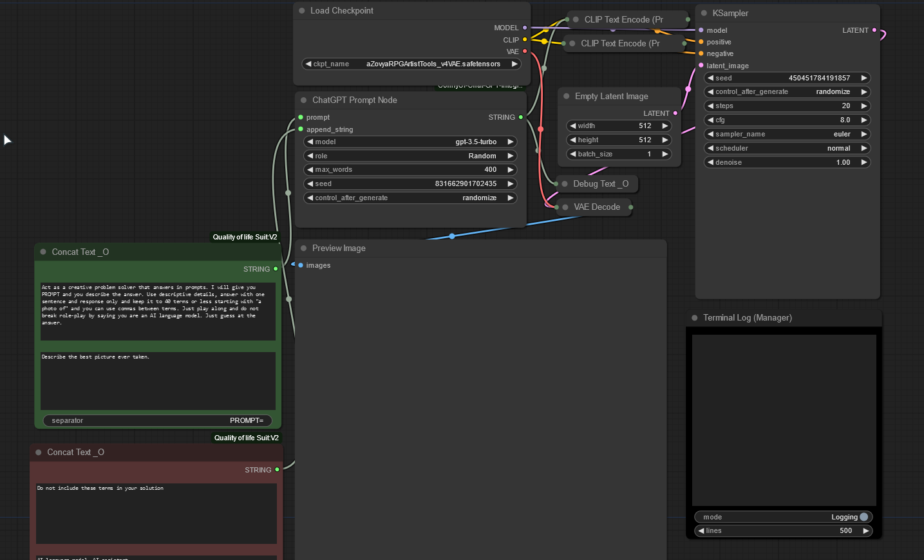Click the VAE output slot on Load Checkpoint
Screen dimensions: 924x560
coord(525,51)
